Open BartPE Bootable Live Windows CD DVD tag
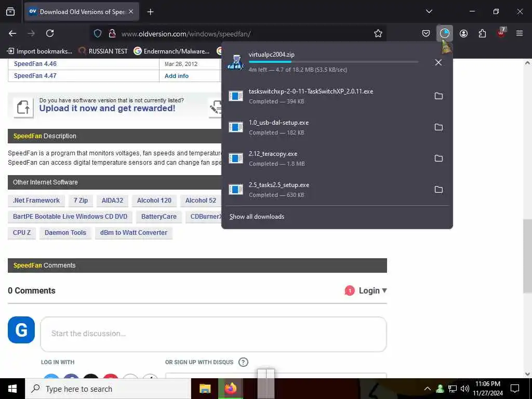The height and width of the screenshot is (399, 532). 70,217
